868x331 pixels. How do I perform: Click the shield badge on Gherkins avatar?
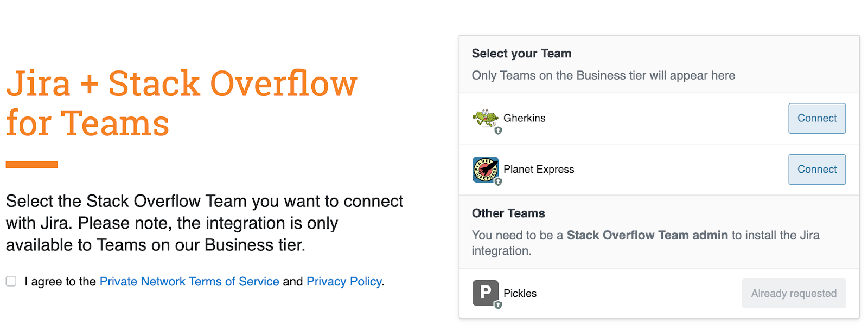click(498, 131)
